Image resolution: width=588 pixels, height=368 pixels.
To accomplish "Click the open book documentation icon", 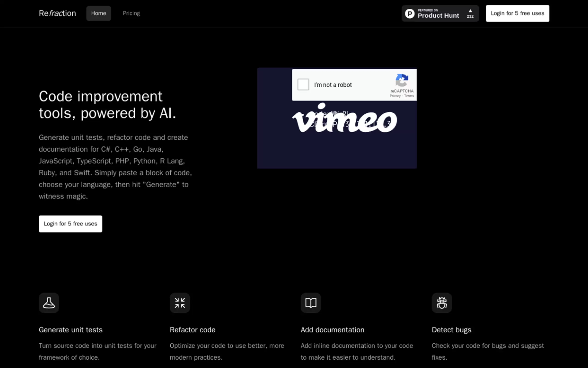I will (x=311, y=303).
